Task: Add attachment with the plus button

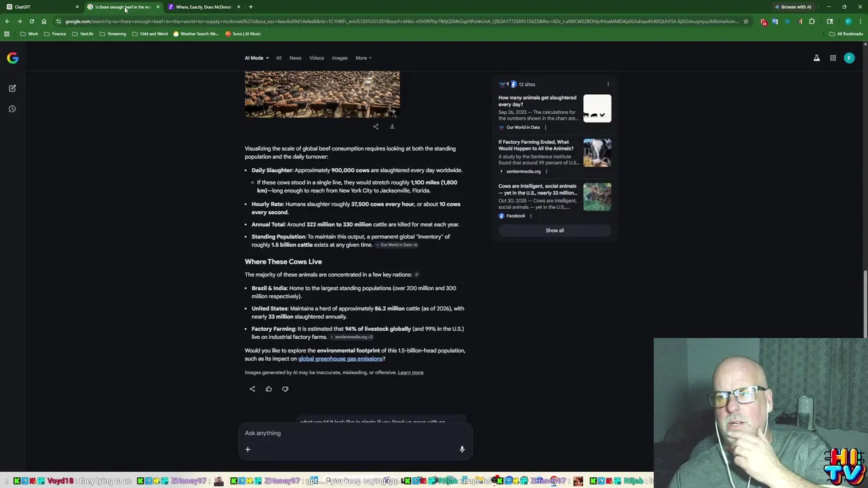Action: tap(248, 449)
